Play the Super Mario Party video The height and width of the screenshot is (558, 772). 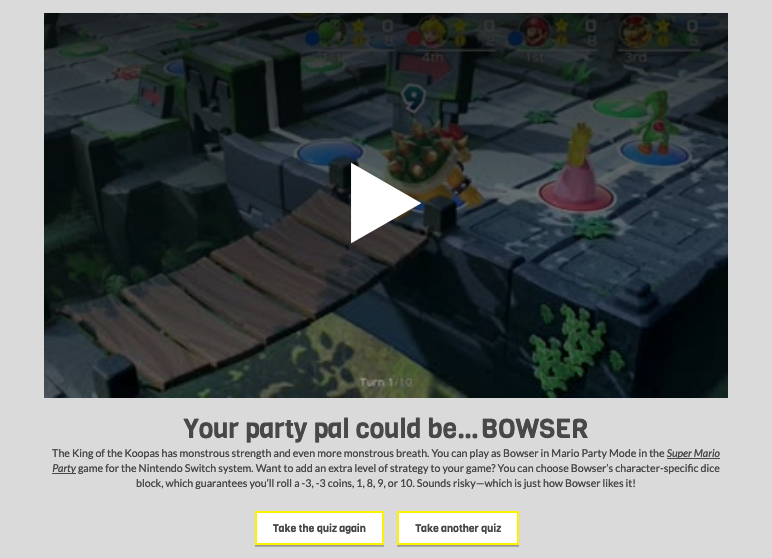[386, 203]
